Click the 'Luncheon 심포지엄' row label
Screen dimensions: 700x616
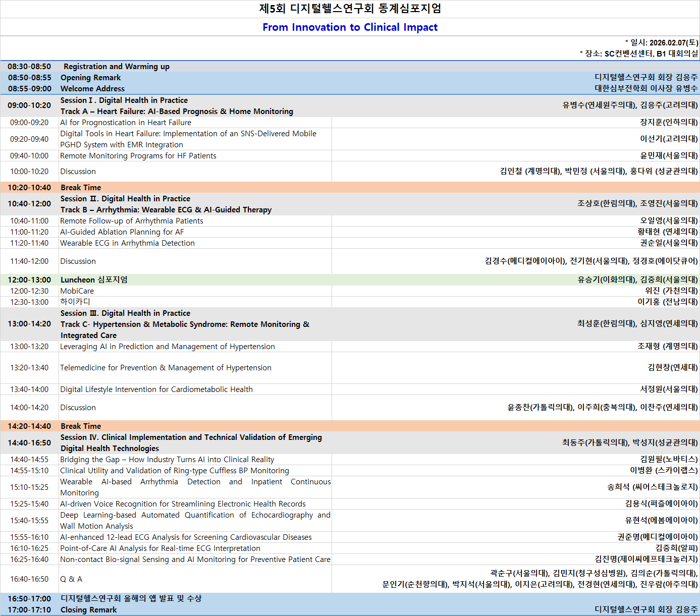[x=94, y=280]
